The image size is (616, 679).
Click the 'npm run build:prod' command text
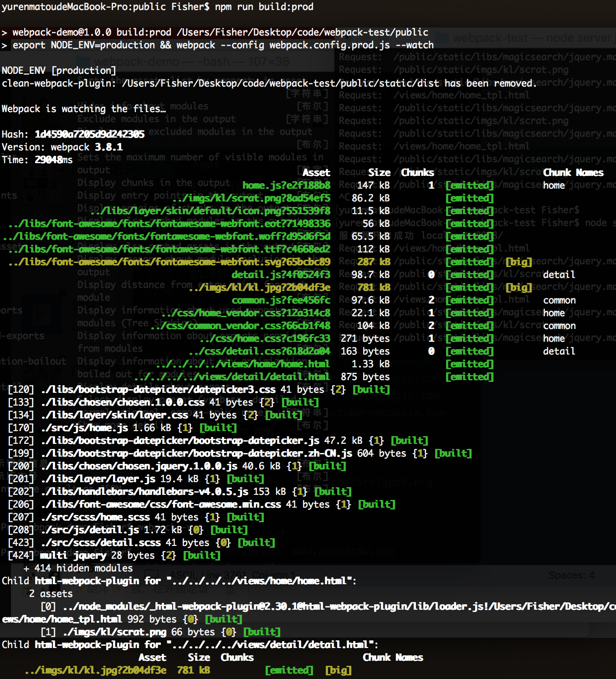coord(264,7)
